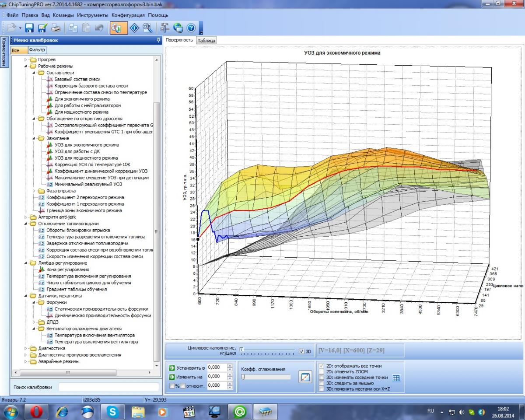
Task: Select 'УОЗ для мощностного режима' calibration
Action: 86,158
